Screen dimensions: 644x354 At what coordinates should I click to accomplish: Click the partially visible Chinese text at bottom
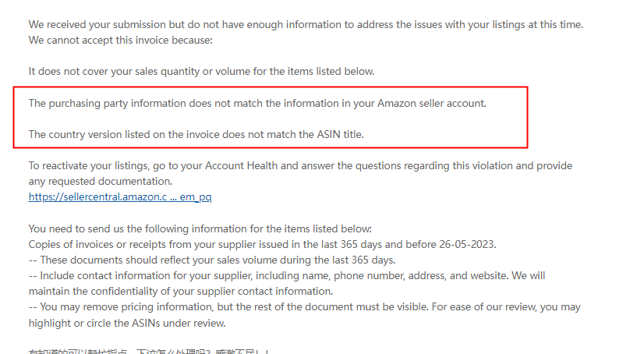[x=149, y=351]
